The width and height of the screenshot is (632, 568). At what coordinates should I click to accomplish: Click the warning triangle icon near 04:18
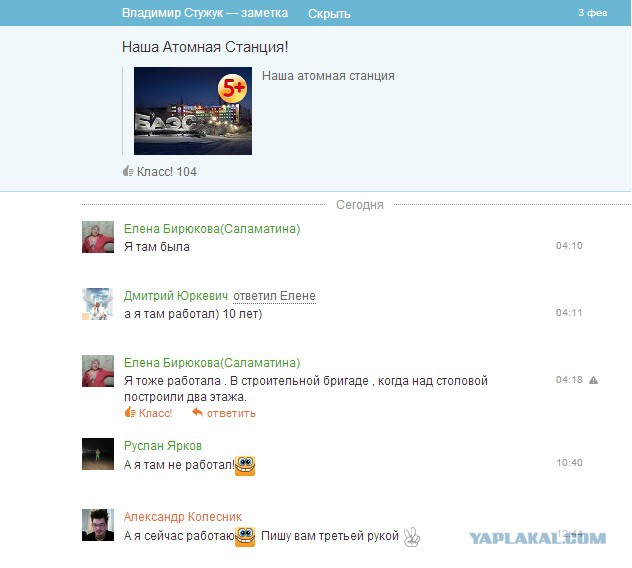pyautogui.click(x=593, y=380)
